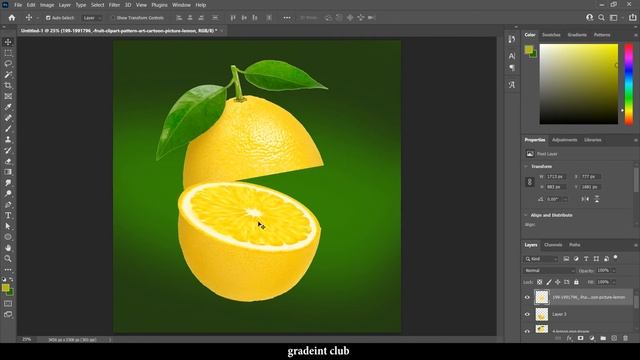
Task: Click the width W input field
Action: pos(556,177)
